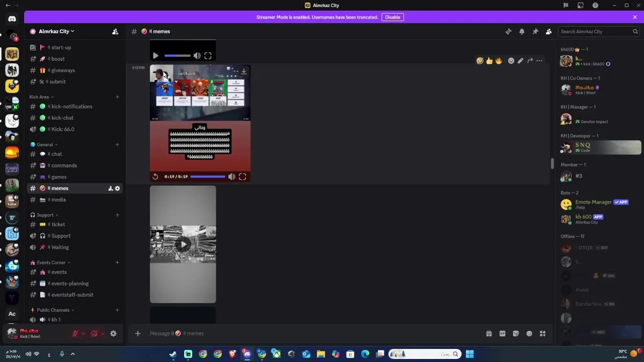Collapse the Kick Area category

pyautogui.click(x=41, y=97)
